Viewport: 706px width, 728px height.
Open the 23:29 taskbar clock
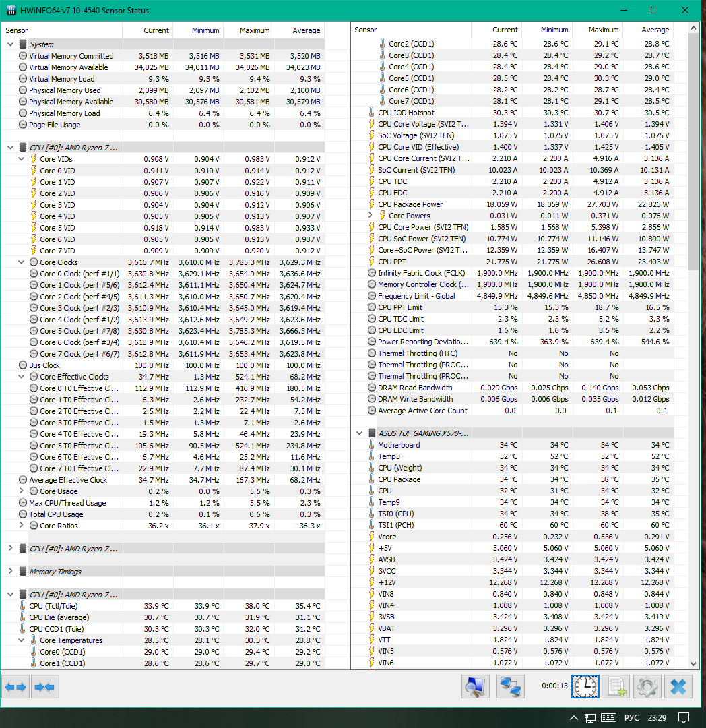pos(657,718)
